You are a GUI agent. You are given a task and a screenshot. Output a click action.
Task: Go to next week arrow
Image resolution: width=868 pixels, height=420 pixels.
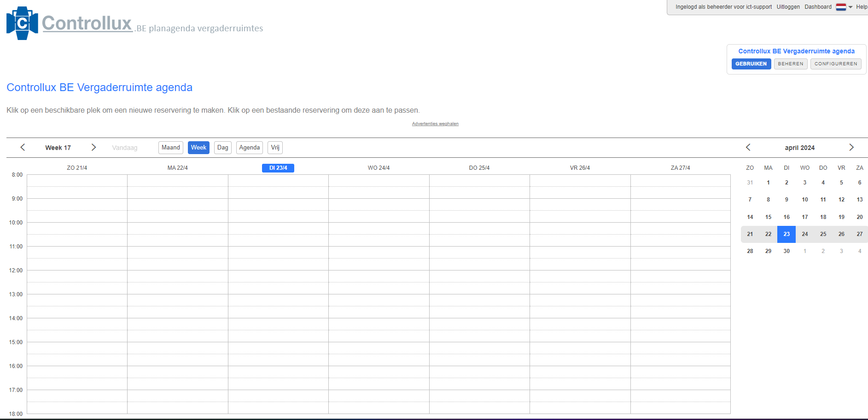click(x=93, y=147)
